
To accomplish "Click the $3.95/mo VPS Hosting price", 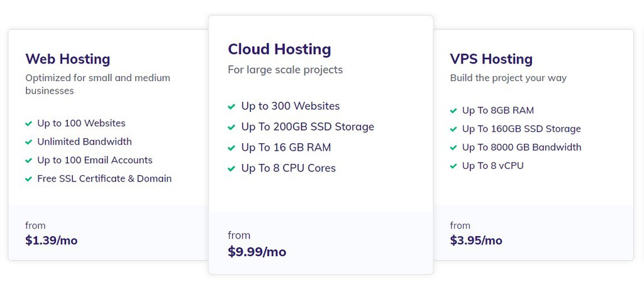I will pyautogui.click(x=476, y=240).
